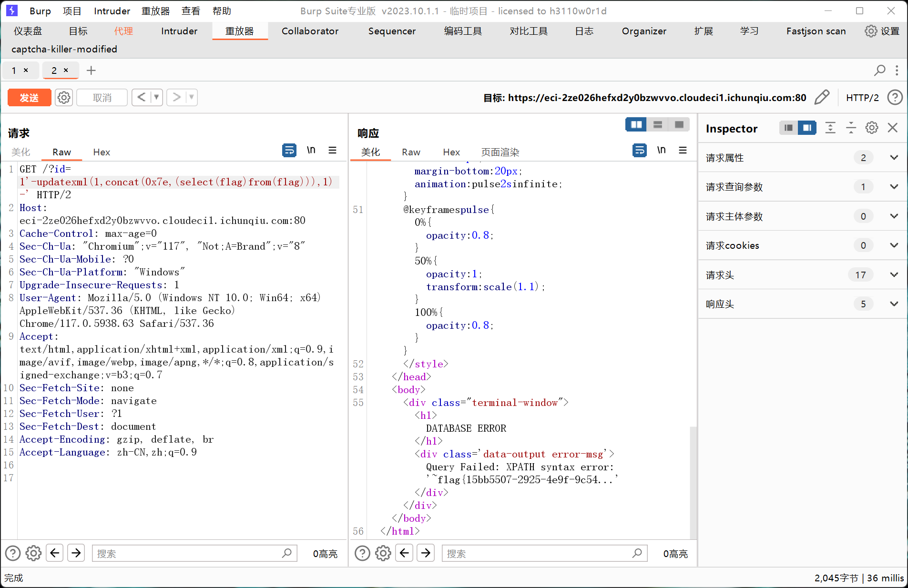Screen dimensions: 908x588
Task: Dock Inspector to the left layout
Action: click(789, 128)
